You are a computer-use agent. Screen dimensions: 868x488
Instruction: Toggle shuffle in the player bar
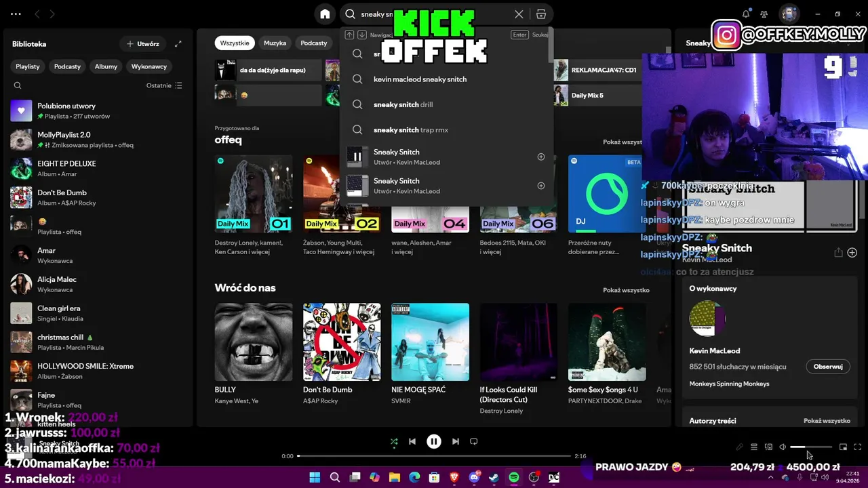[x=394, y=441]
